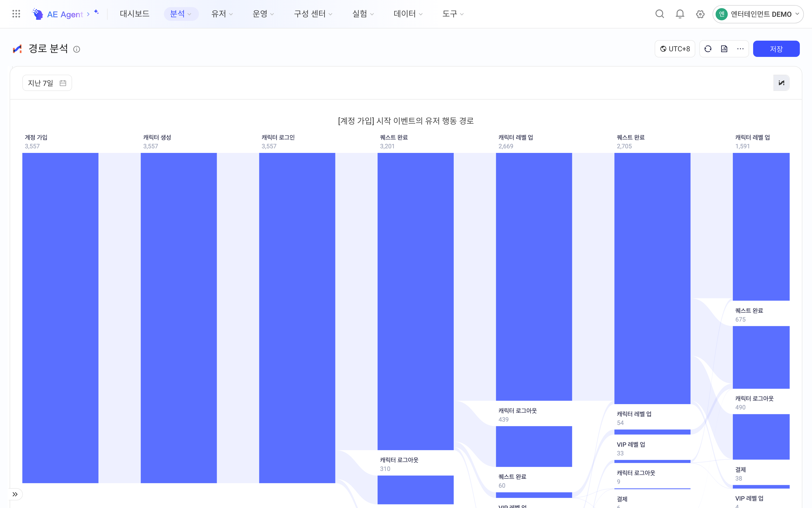Open the 데이터 menu

tap(408, 14)
